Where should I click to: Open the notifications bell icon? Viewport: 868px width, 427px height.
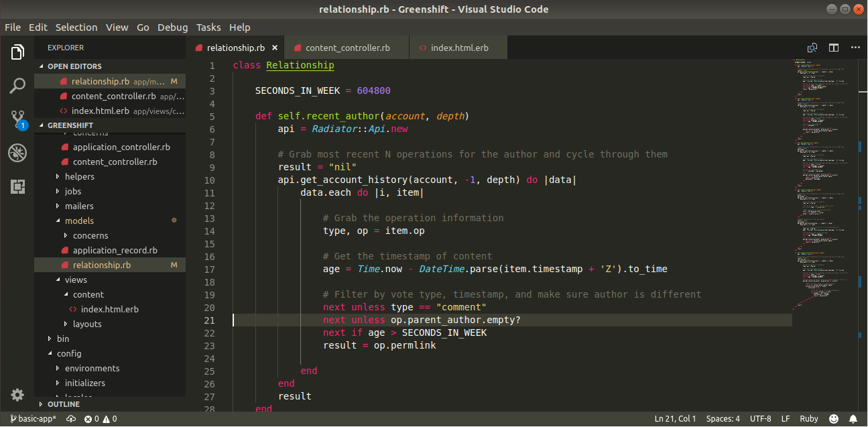coord(853,419)
